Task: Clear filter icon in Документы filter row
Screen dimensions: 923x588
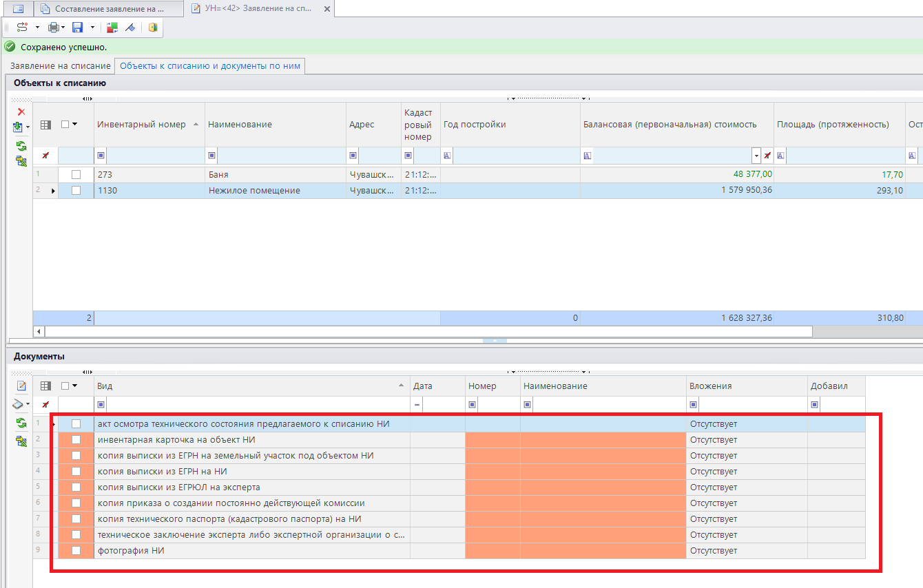Action: [x=45, y=405]
